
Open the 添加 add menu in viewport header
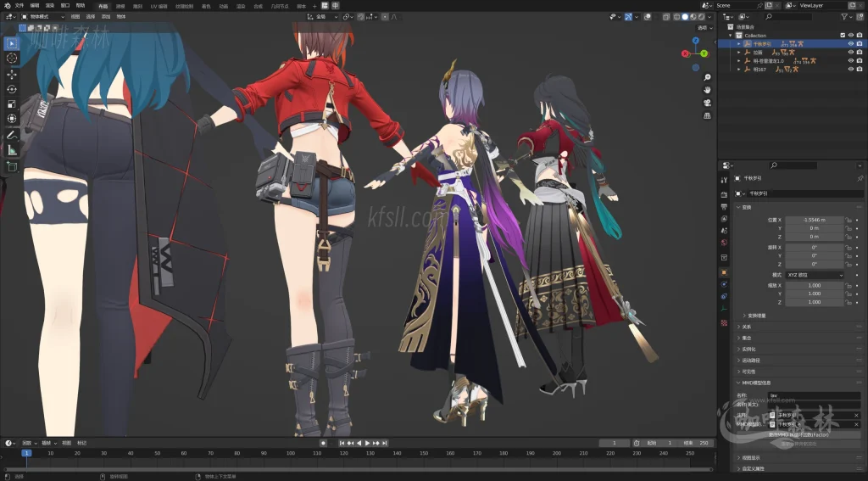click(x=106, y=17)
